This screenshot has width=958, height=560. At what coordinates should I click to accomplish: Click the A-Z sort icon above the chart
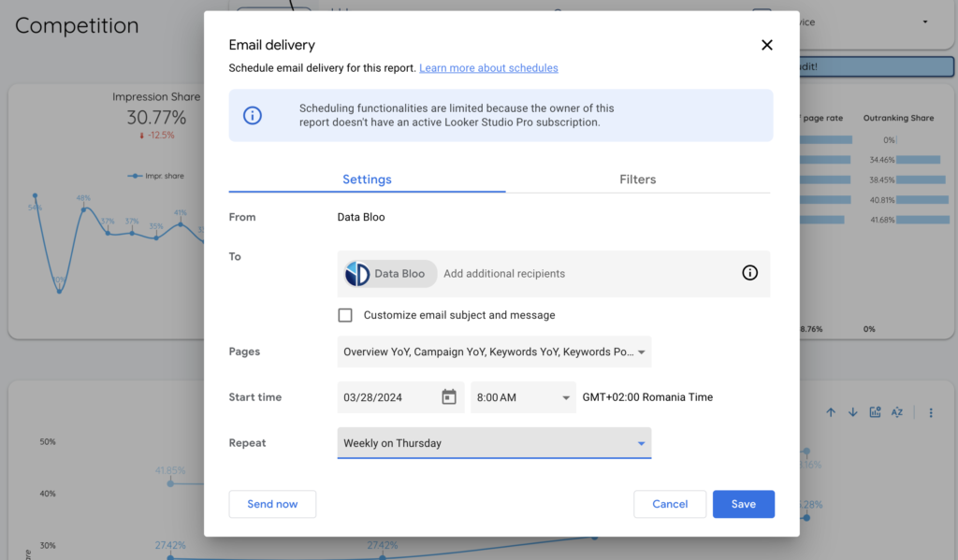click(897, 410)
